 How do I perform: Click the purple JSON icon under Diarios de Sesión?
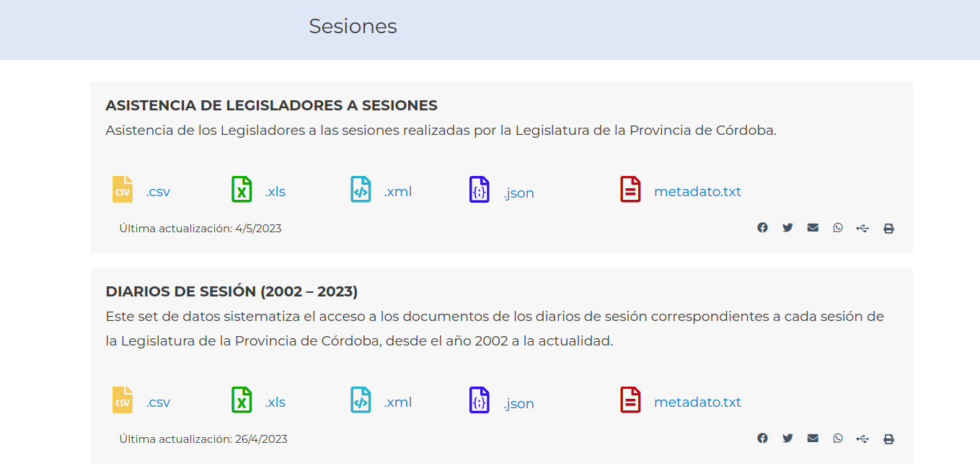(x=480, y=400)
